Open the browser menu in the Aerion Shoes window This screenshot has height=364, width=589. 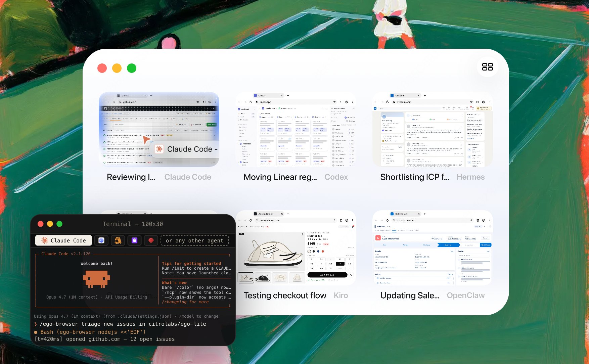pos(352,220)
